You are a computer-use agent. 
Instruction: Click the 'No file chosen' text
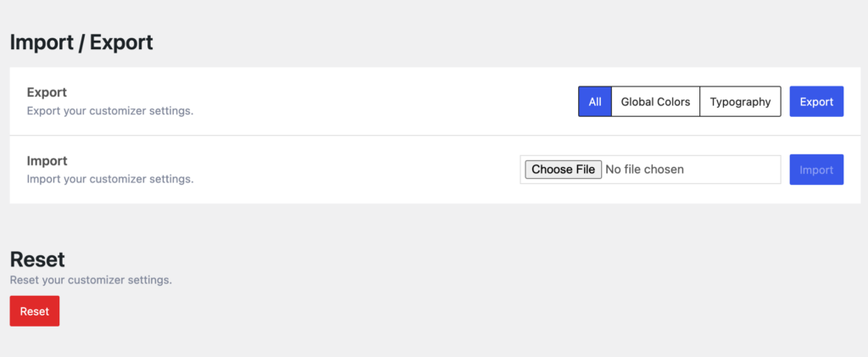click(644, 170)
